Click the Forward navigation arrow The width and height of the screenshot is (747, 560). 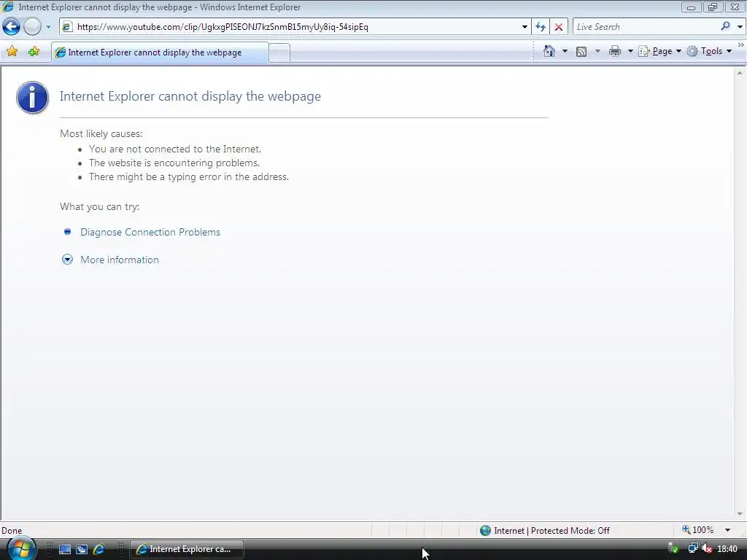coord(32,27)
